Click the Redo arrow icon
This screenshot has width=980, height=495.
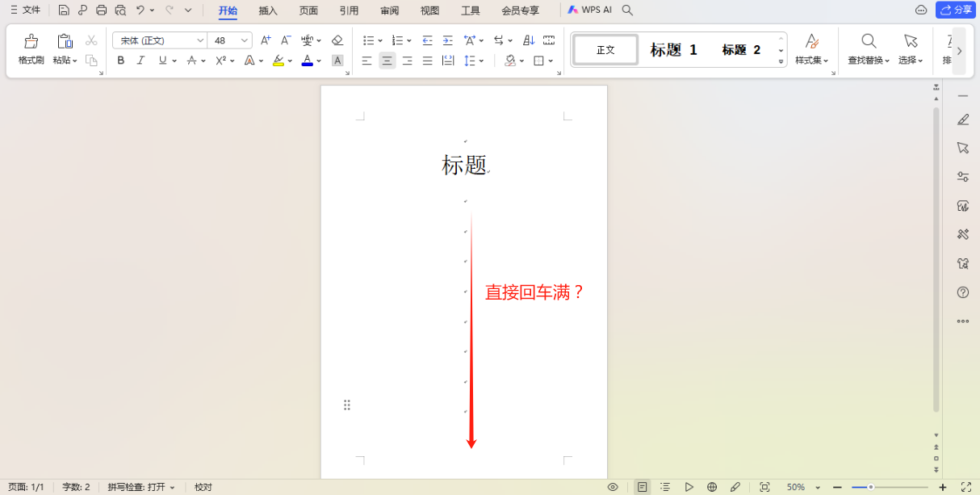pos(170,10)
